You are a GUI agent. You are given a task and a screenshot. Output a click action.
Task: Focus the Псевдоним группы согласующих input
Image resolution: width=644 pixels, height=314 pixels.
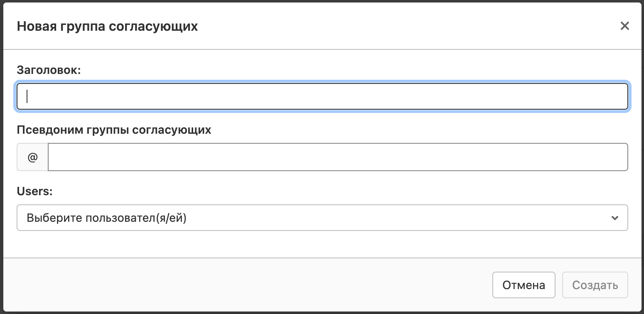point(337,157)
